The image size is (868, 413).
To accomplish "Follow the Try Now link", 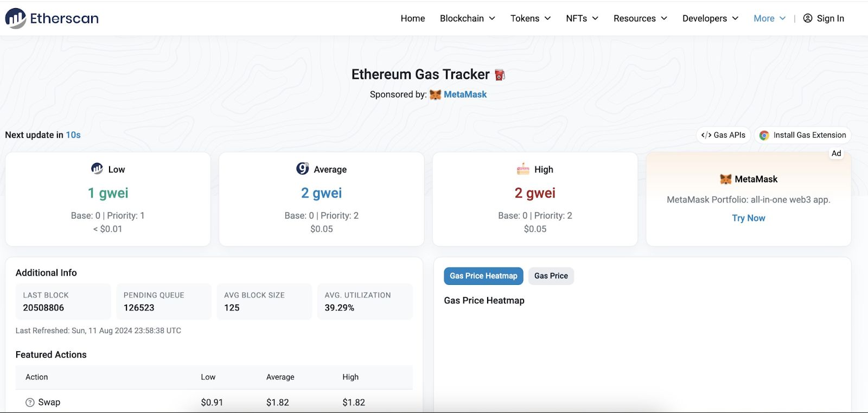I will pyautogui.click(x=748, y=218).
